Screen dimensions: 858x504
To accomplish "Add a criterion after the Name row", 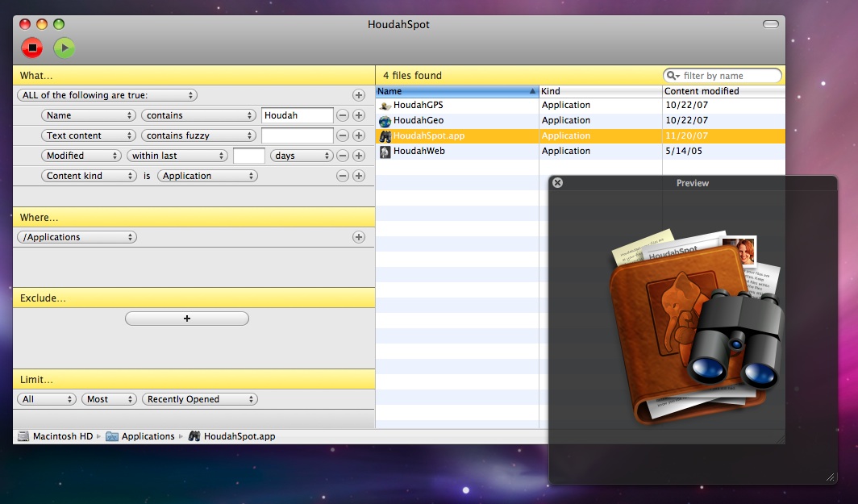I will (358, 115).
